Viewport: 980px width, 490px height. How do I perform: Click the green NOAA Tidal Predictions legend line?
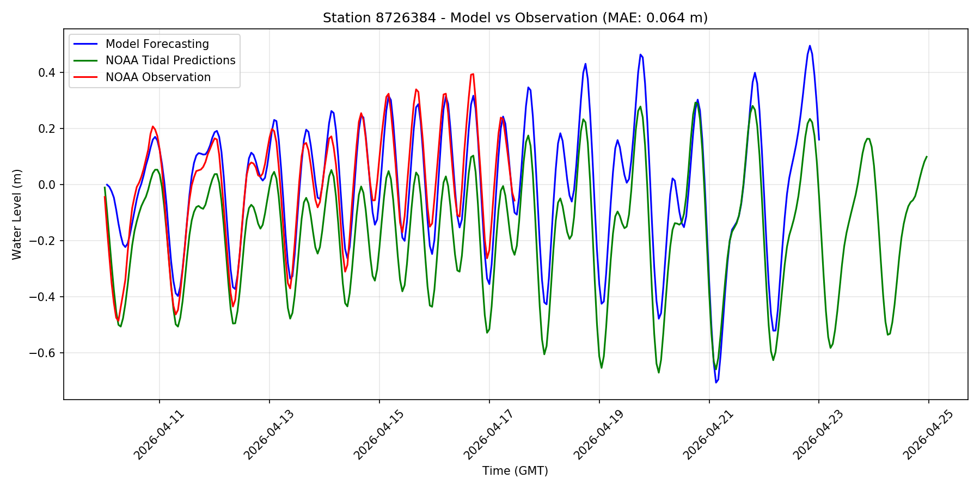pyautogui.click(x=87, y=60)
